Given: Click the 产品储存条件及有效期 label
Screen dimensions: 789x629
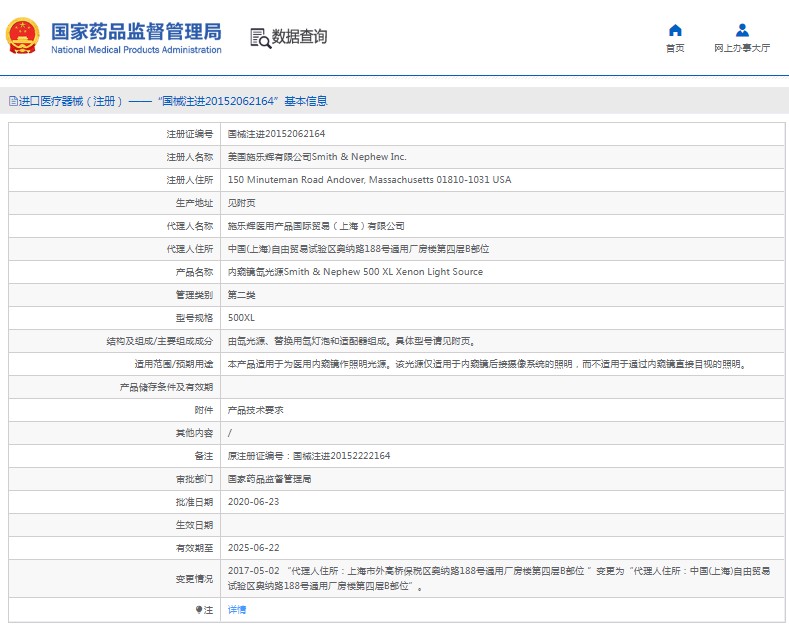Looking at the screenshot, I should click(x=166, y=387).
